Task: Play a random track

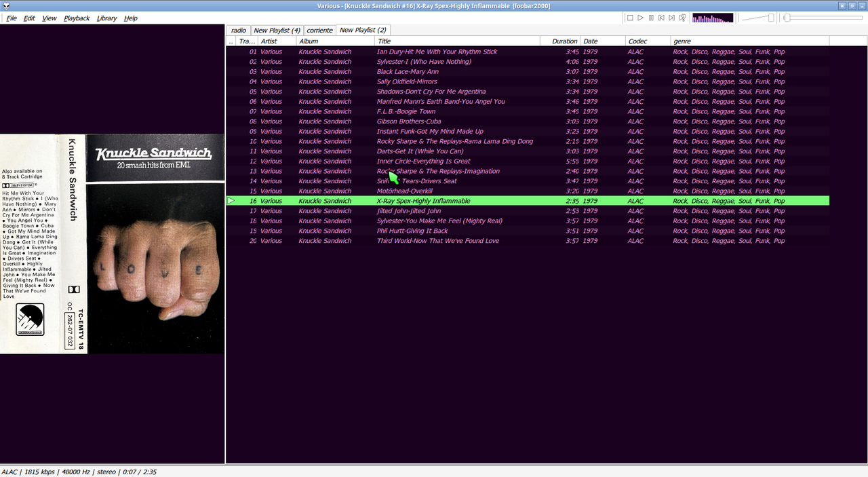Action: (682, 18)
